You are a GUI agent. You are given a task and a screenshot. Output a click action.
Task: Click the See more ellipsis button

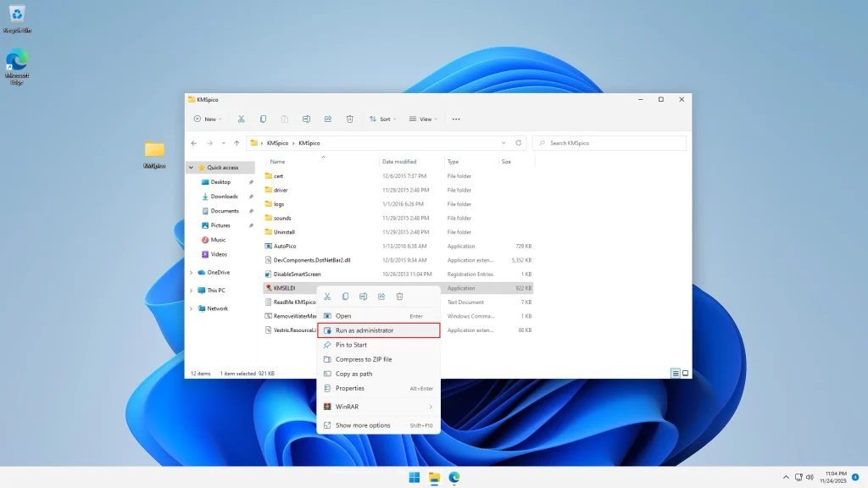point(455,119)
